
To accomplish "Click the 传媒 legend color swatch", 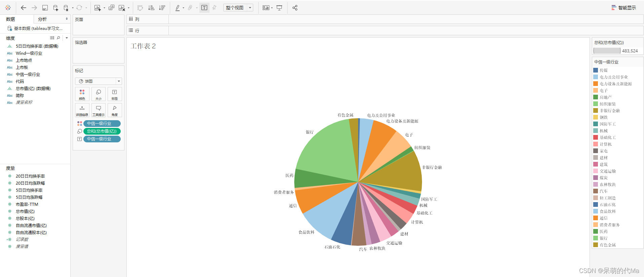I will [596, 70].
